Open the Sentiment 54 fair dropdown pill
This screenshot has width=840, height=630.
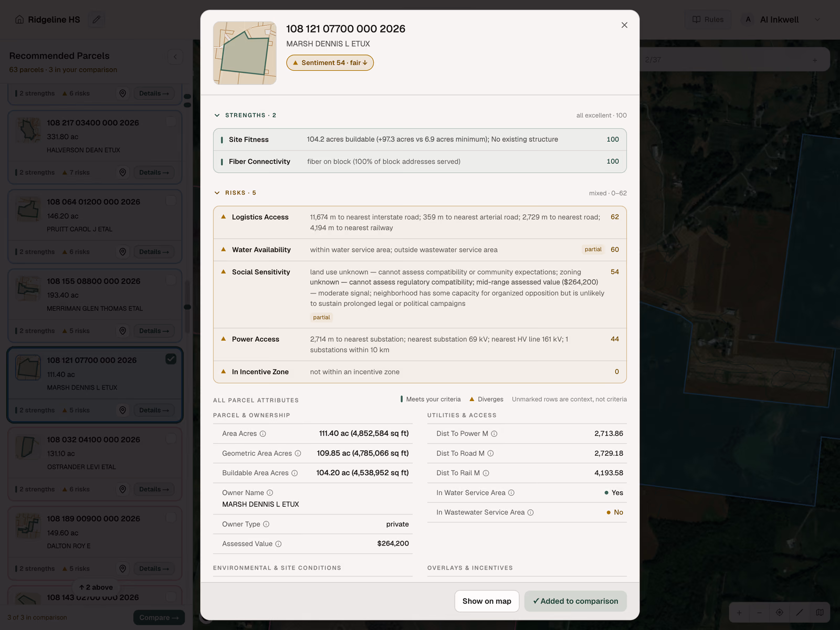(330, 62)
